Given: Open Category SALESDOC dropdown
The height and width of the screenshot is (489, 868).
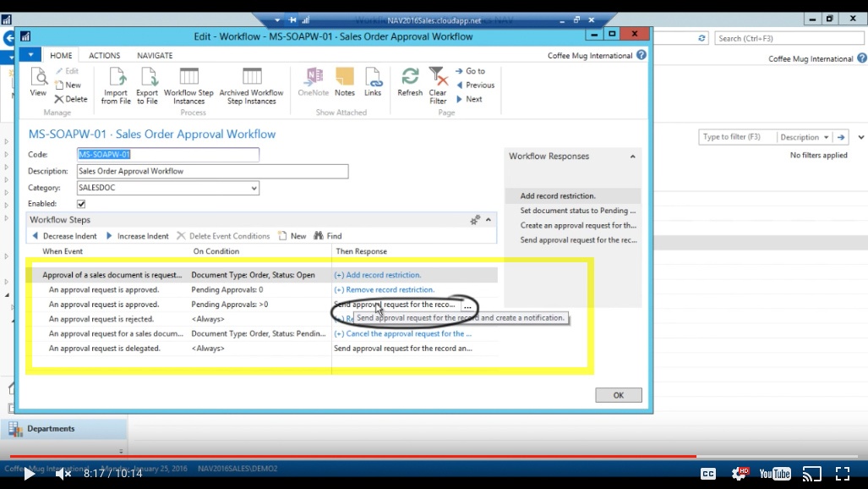Looking at the screenshot, I should click(254, 188).
